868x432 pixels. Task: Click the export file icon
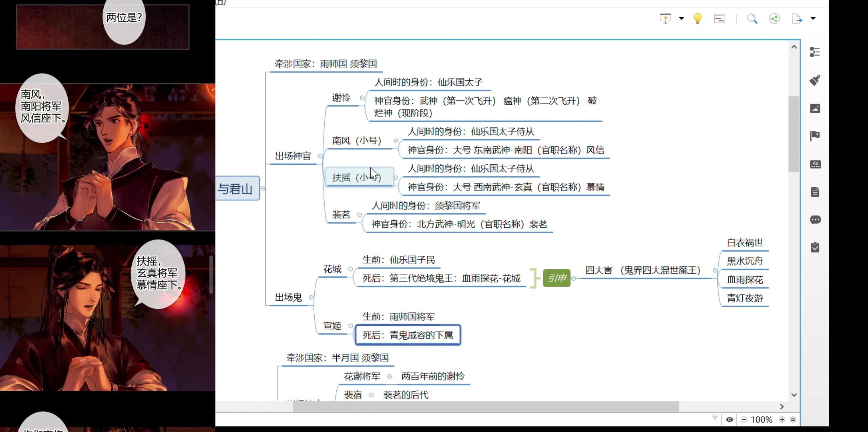click(797, 18)
